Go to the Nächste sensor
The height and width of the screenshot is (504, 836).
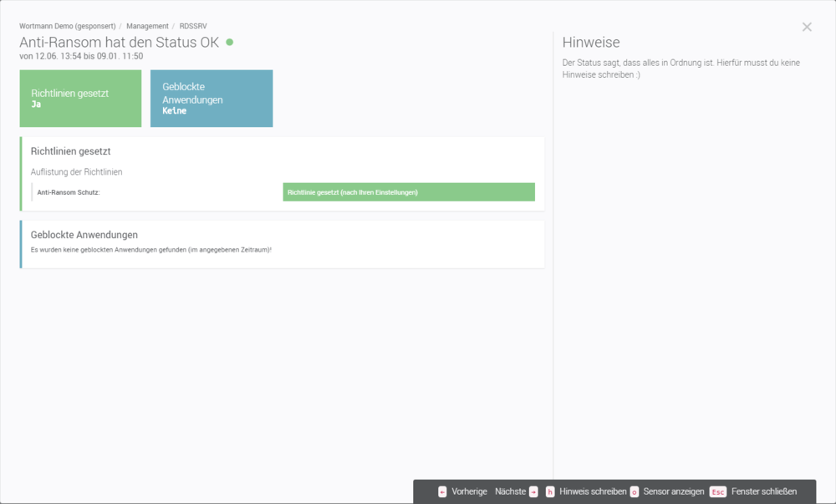510,491
